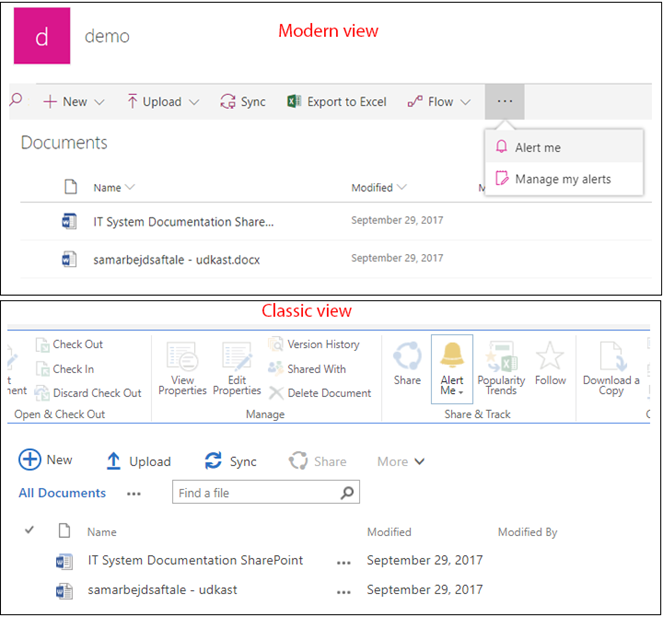Image resolution: width=663 pixels, height=617 pixels.
Task: Click Discard Check Out in the ribbon
Action: click(88, 393)
